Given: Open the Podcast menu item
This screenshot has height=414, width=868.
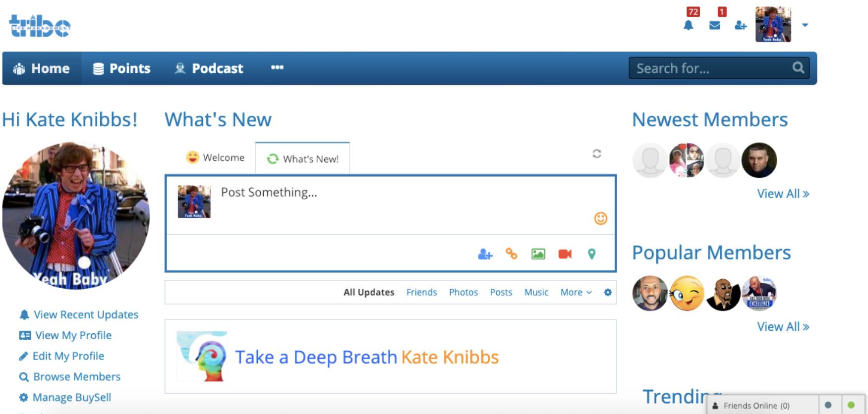Looking at the screenshot, I should tap(209, 68).
